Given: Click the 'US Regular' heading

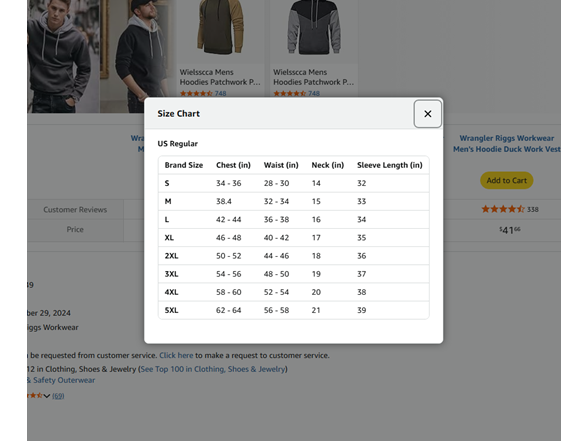Looking at the screenshot, I should coord(177,144).
